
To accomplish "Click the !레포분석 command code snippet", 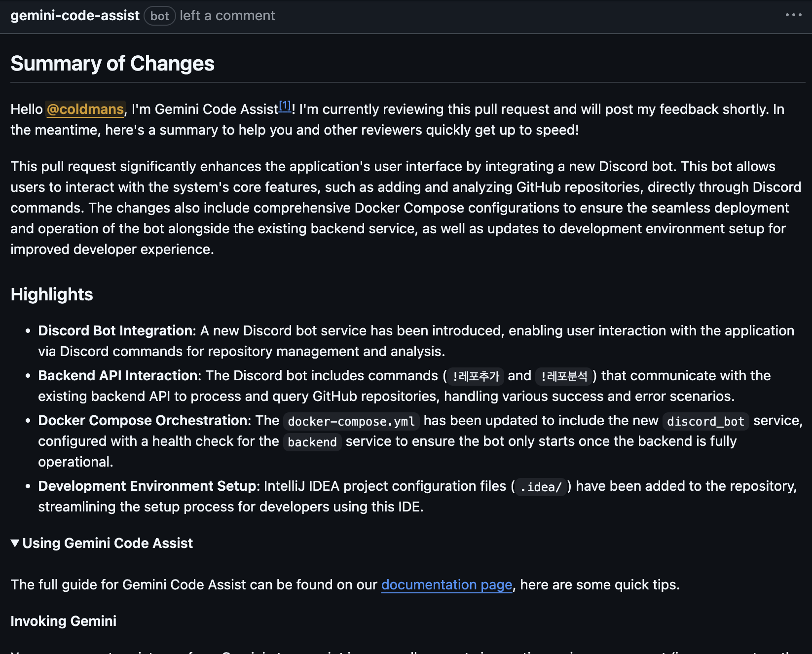I will click(x=564, y=376).
